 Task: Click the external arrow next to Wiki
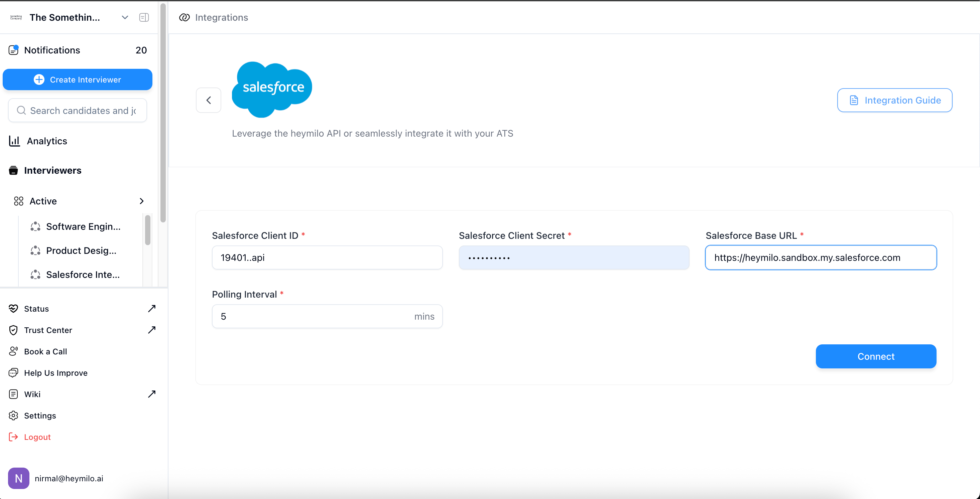click(x=152, y=394)
